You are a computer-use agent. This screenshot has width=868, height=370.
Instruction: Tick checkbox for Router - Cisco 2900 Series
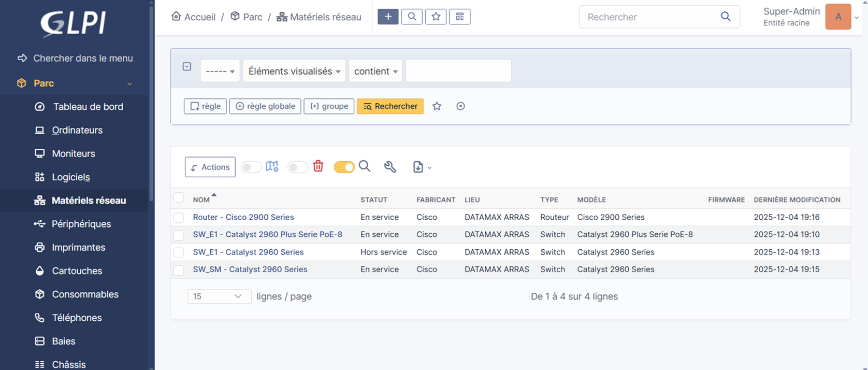click(179, 218)
